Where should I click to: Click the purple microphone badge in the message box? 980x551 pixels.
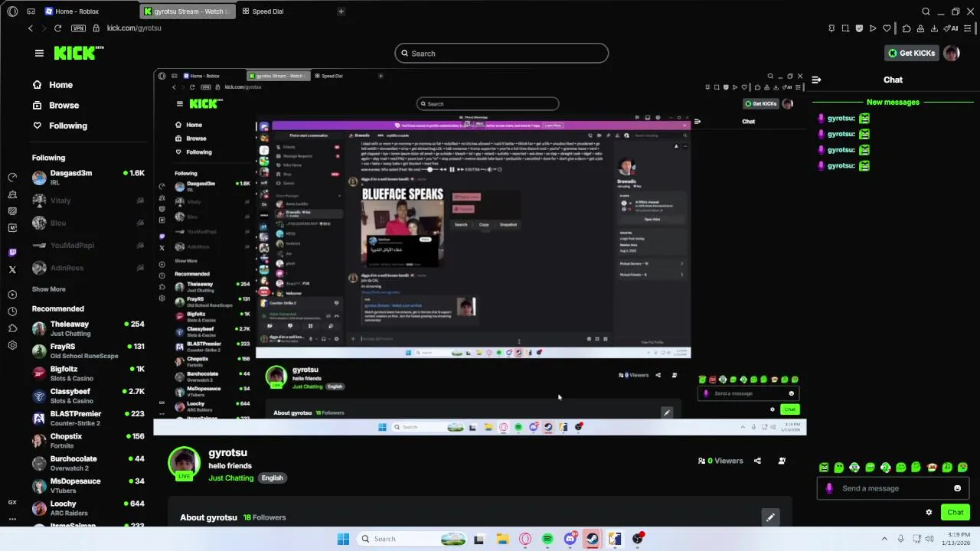pos(829,488)
